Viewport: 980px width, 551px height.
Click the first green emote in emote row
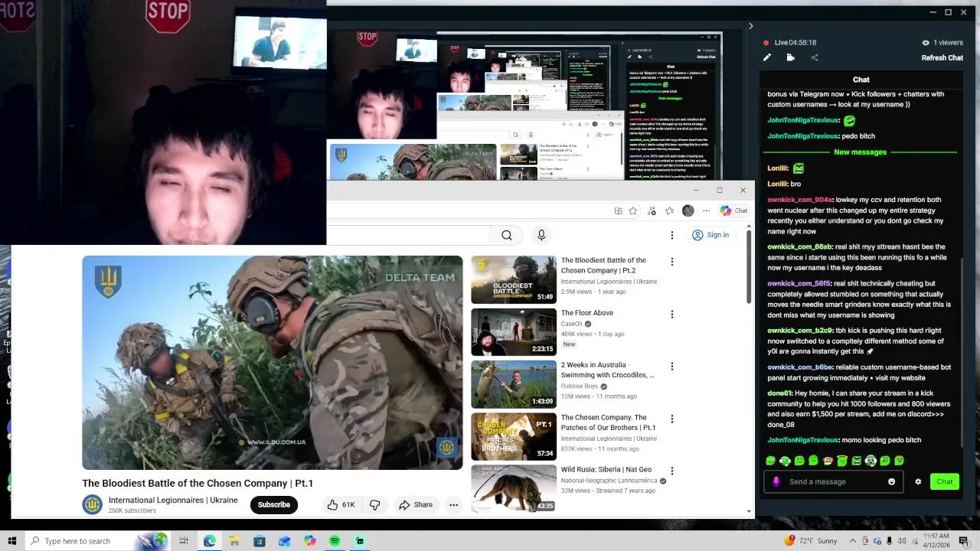click(771, 461)
